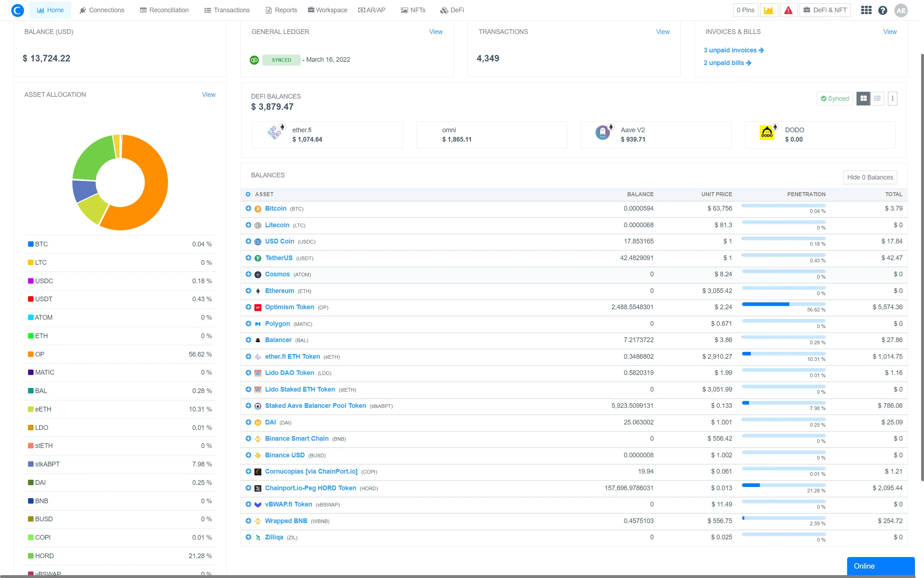Click View in Invoices & Bills card

890,32
